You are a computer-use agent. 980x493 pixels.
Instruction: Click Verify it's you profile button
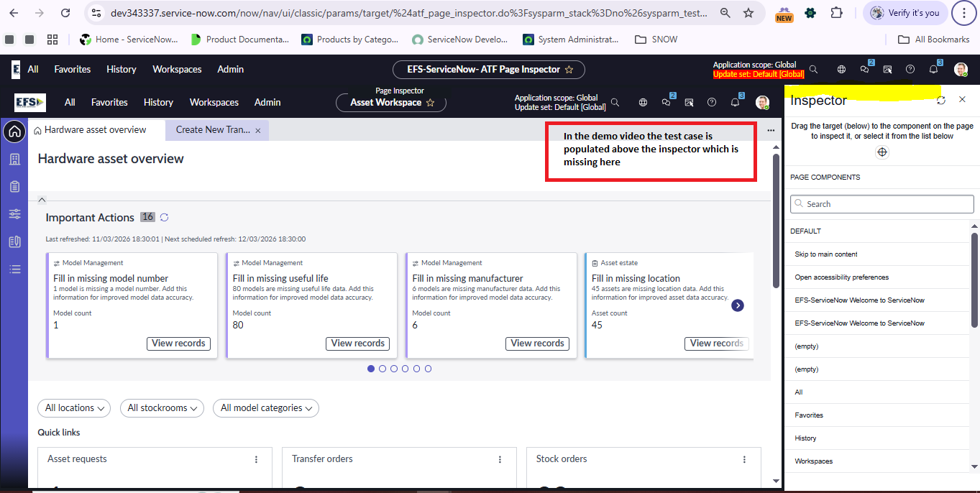point(905,13)
